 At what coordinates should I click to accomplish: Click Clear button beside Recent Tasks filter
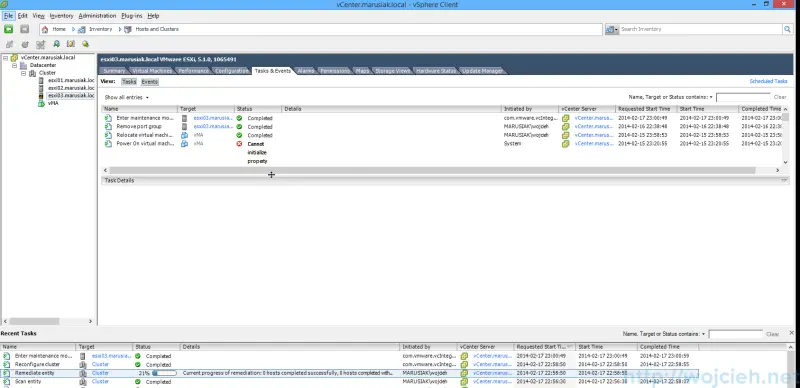(x=772, y=334)
